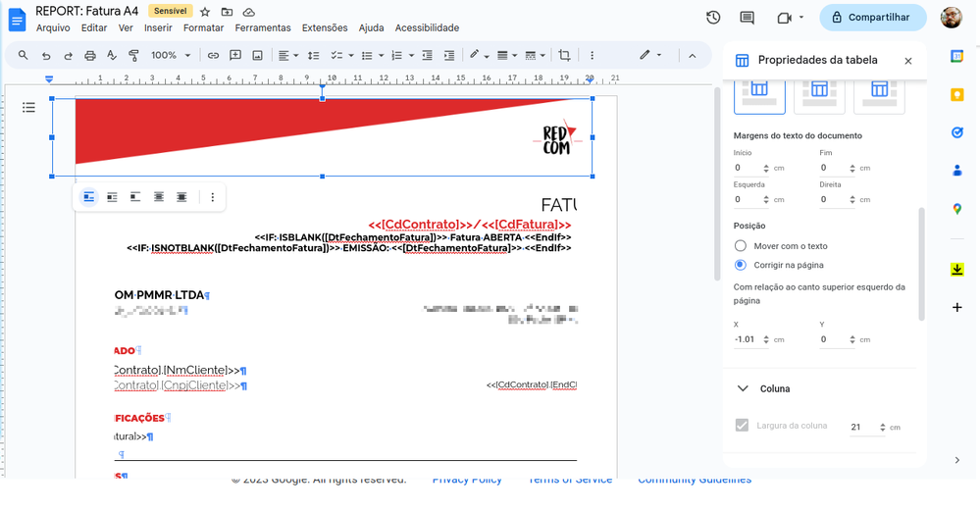Open line and paragraph spacing
This screenshot has width=980, height=511.
click(x=314, y=56)
